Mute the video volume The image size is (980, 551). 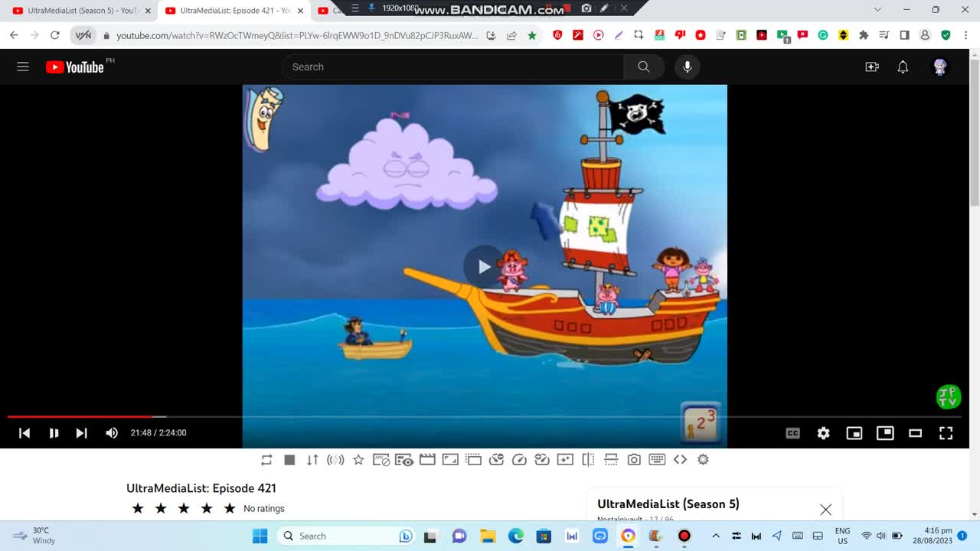click(x=112, y=433)
